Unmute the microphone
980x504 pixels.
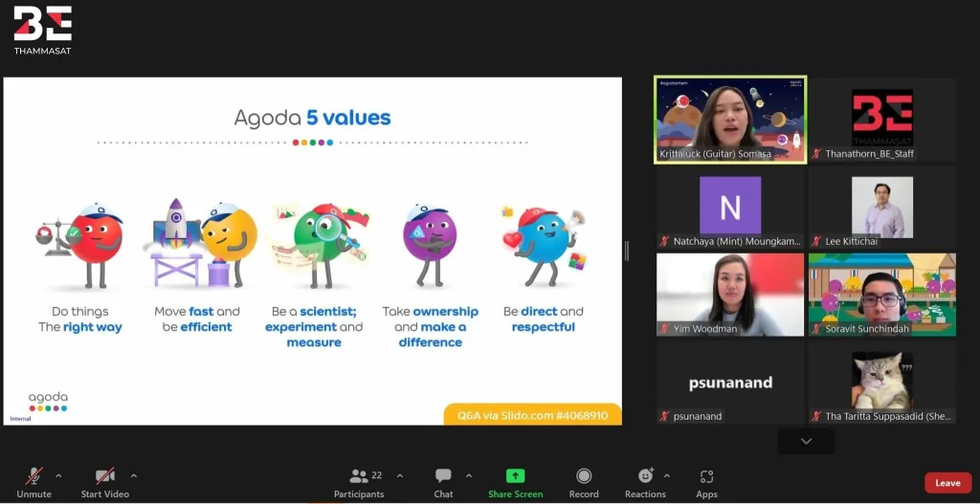33,483
